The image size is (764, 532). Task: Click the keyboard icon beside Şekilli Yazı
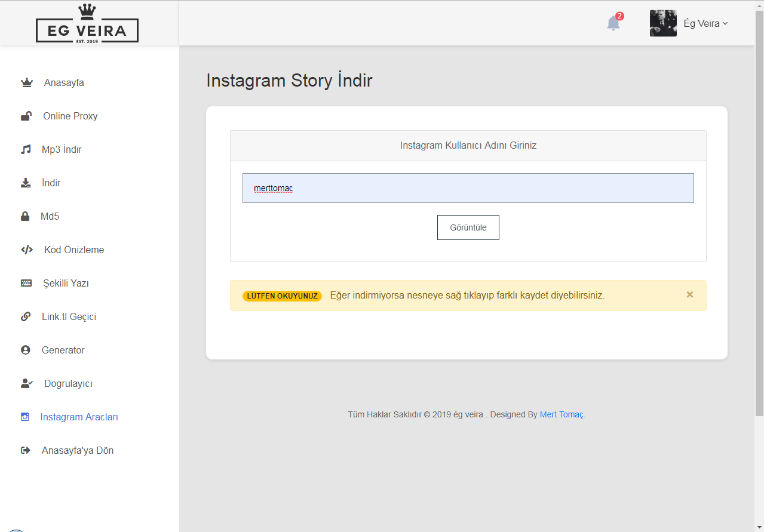click(x=26, y=283)
